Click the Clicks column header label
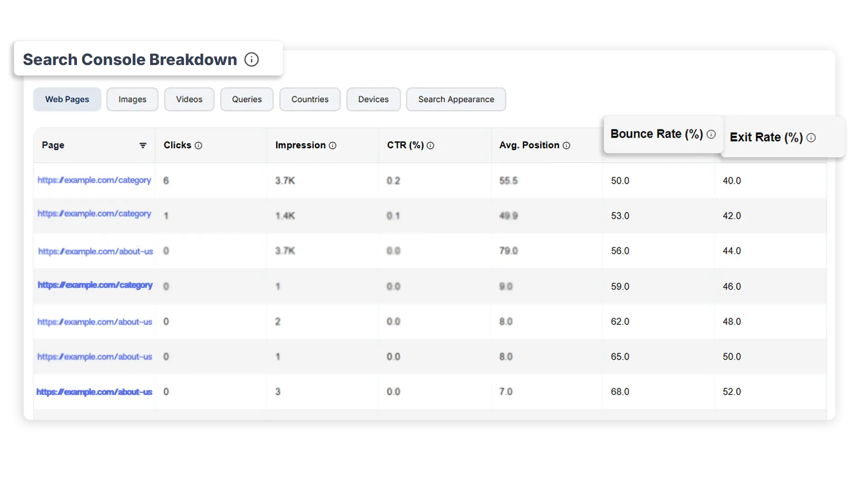The width and height of the screenshot is (868, 488). 177,145
